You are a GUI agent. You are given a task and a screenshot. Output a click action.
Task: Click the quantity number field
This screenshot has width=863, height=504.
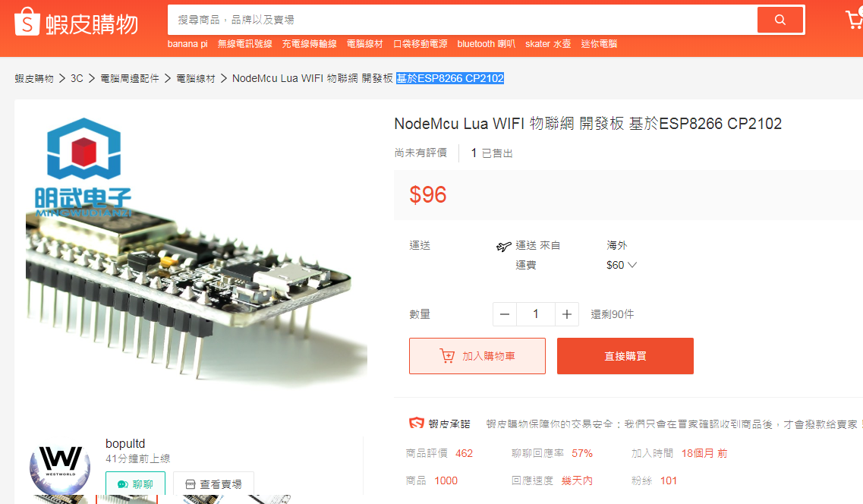pos(536,314)
